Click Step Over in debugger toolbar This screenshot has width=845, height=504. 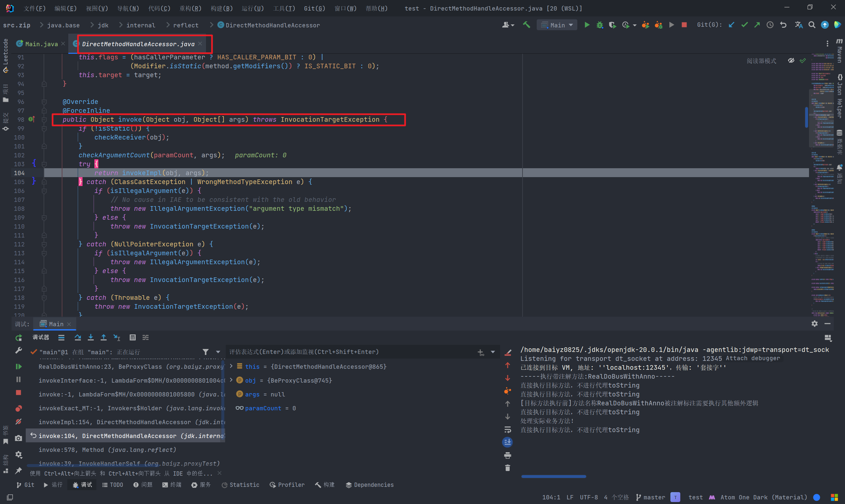click(x=78, y=337)
